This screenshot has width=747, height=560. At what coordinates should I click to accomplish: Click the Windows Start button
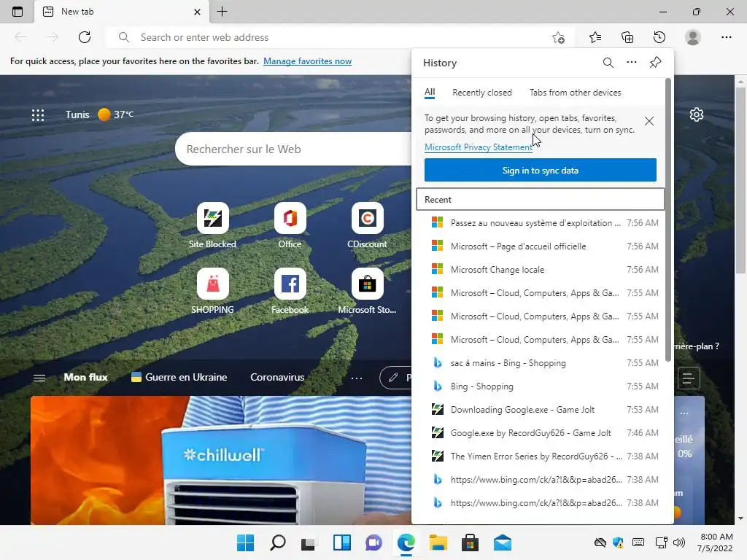click(245, 542)
